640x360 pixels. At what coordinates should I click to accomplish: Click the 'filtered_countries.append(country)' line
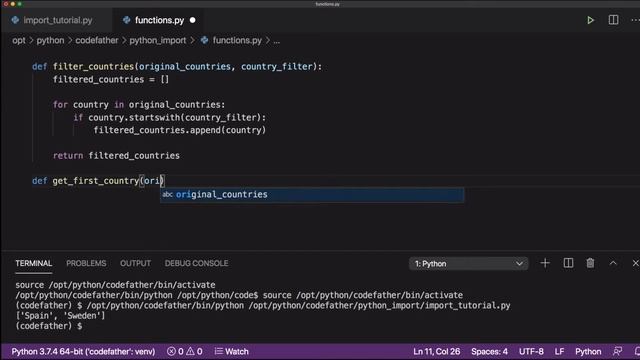point(180,130)
